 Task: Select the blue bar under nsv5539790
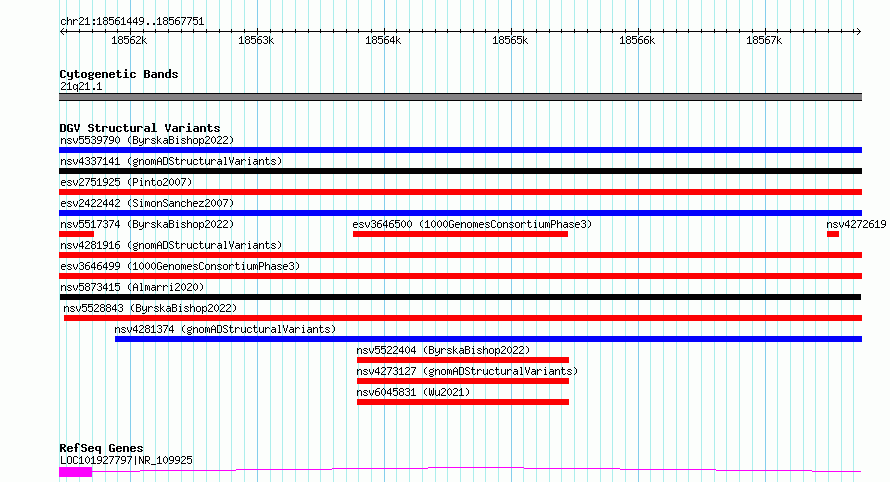(460, 150)
